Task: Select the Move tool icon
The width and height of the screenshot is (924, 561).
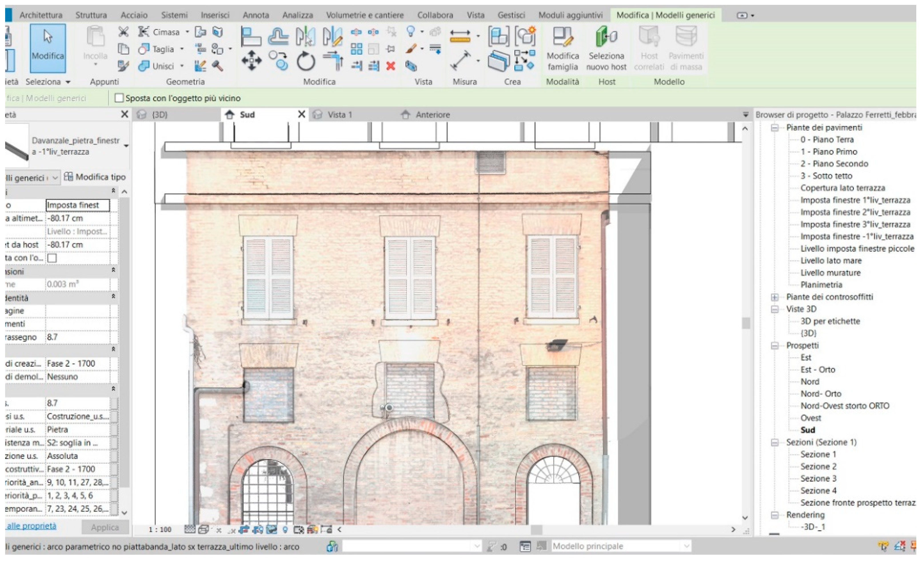Action: point(251,61)
